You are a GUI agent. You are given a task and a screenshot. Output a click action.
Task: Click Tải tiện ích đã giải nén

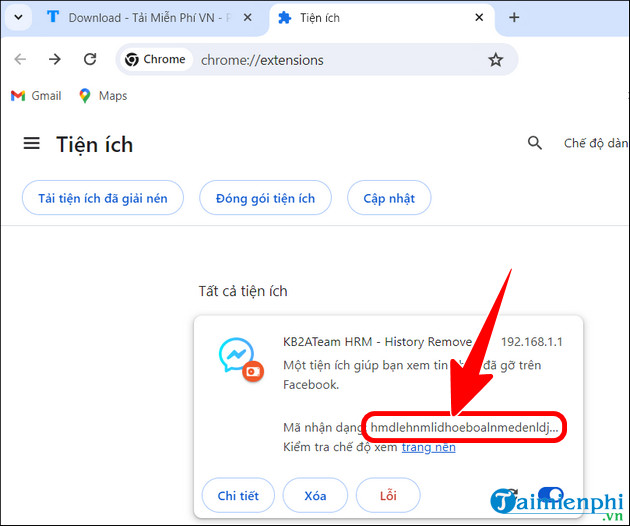103,198
